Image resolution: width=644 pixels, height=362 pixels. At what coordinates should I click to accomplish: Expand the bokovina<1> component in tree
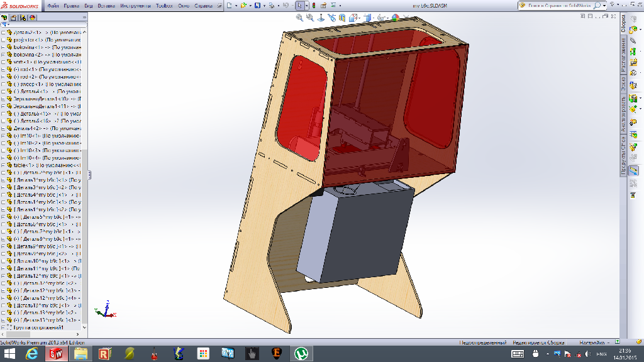coord(3,47)
